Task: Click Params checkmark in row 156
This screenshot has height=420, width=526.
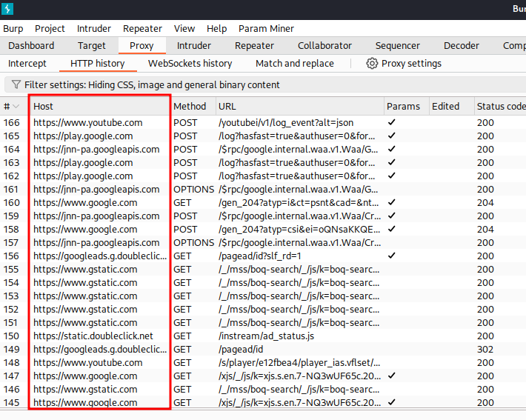Action: (391, 256)
